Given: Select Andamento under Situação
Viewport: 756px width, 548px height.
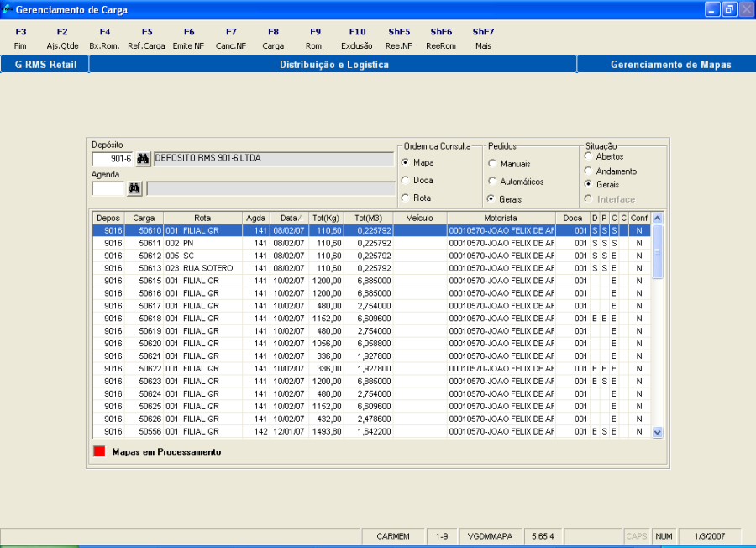Looking at the screenshot, I should 588,171.
